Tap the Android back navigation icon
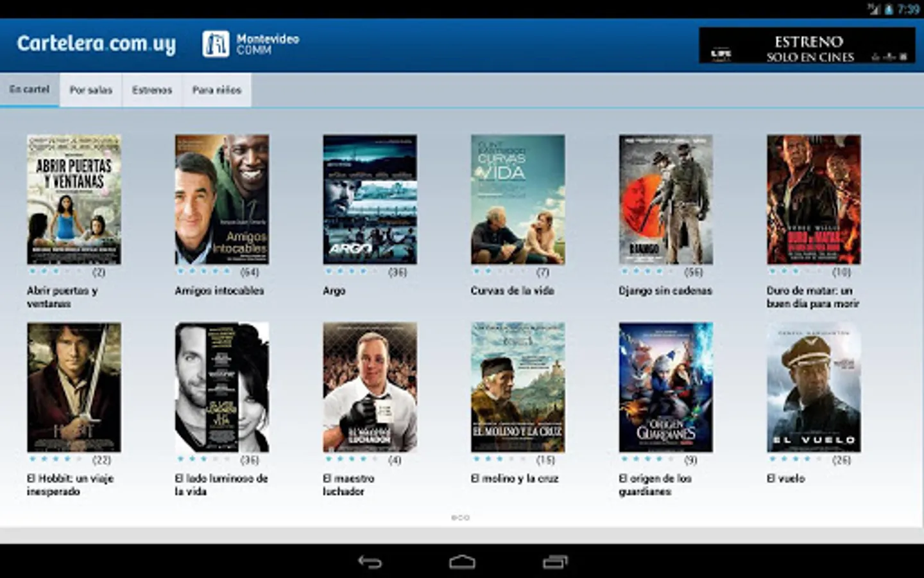The width and height of the screenshot is (924, 578). 370,562
